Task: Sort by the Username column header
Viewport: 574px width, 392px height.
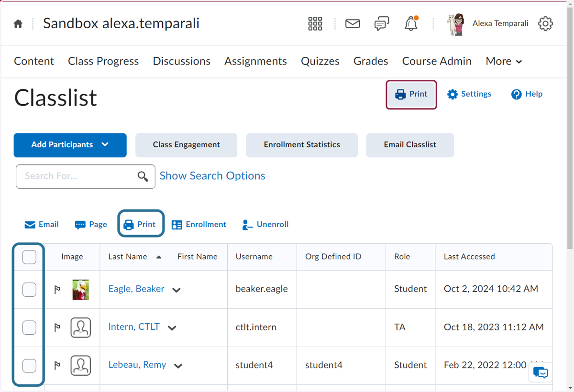Action: pos(254,257)
